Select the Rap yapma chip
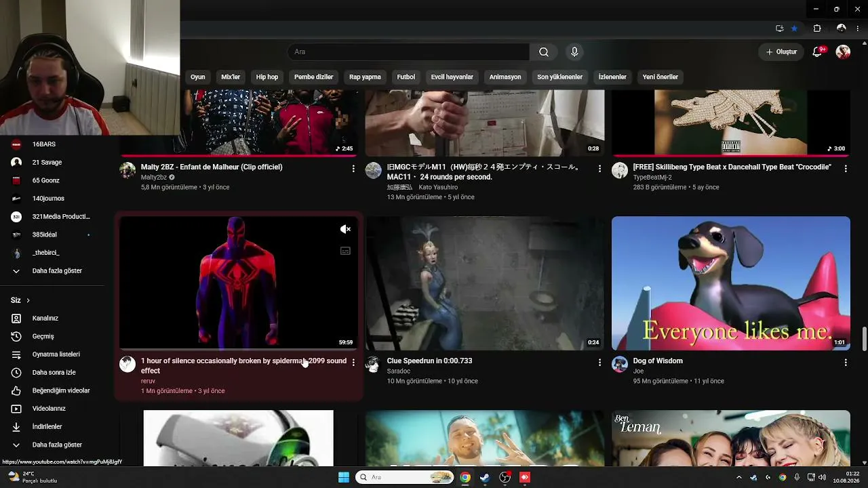The height and width of the screenshot is (488, 868). [365, 77]
